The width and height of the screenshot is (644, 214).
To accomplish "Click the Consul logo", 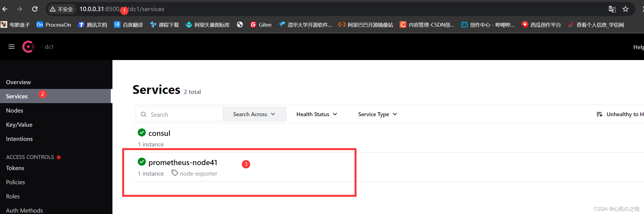I will coord(28,47).
